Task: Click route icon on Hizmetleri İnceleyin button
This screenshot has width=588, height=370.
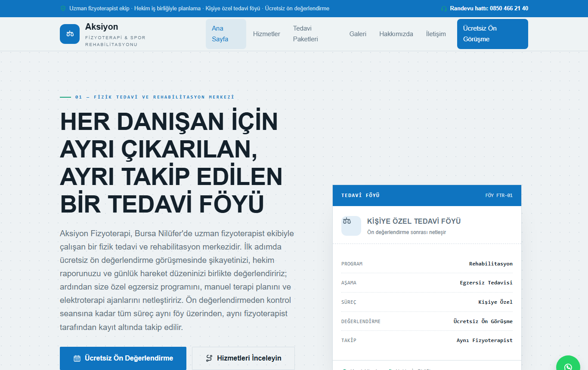Action: tap(209, 358)
